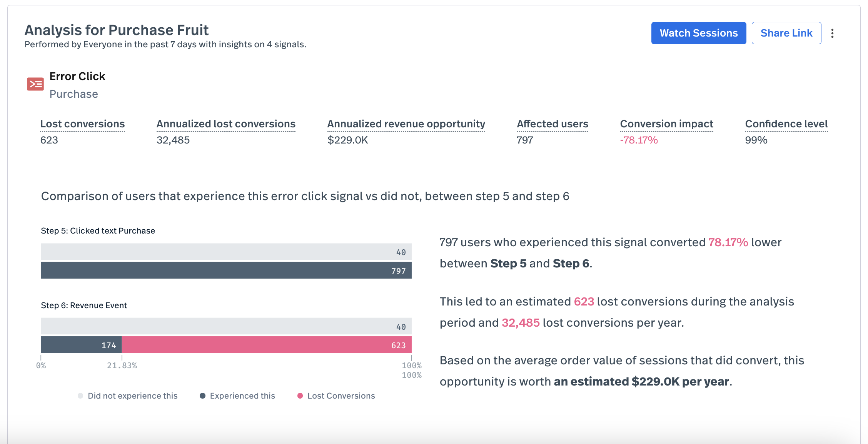This screenshot has width=868, height=444.
Task: Click the dark 174 converted bar segment
Action: pos(81,345)
